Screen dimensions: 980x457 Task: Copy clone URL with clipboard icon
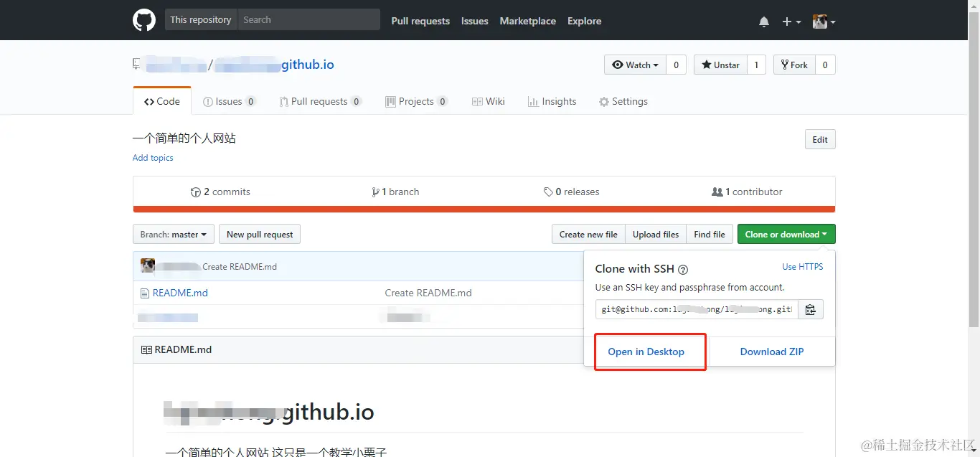(811, 309)
